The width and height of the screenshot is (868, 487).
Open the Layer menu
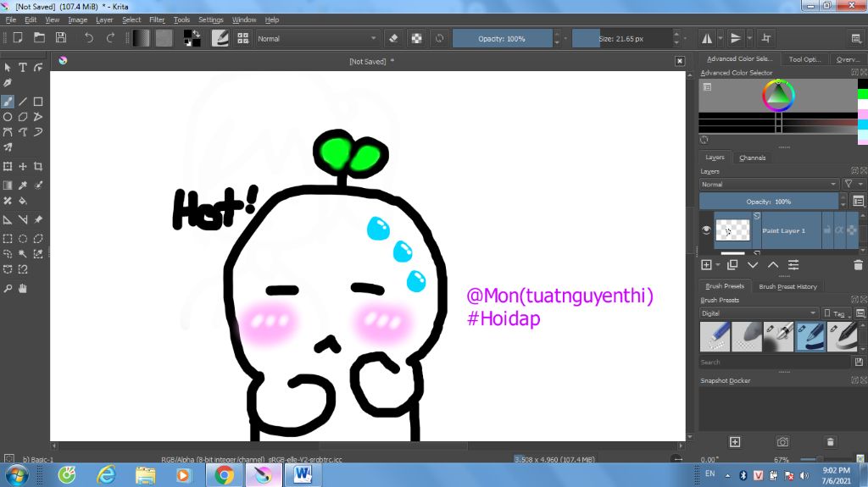point(104,19)
